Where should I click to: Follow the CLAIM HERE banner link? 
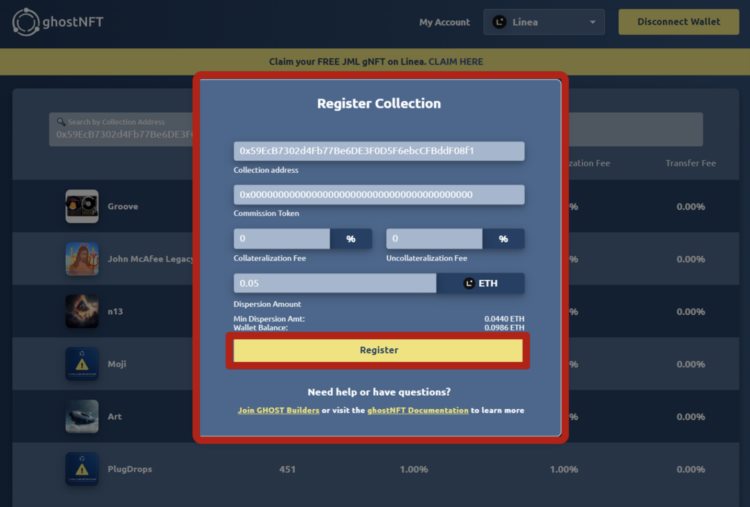click(x=457, y=62)
